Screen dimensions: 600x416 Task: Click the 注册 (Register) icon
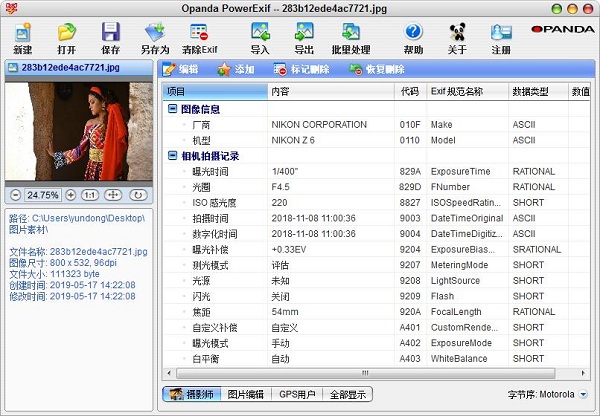(501, 37)
